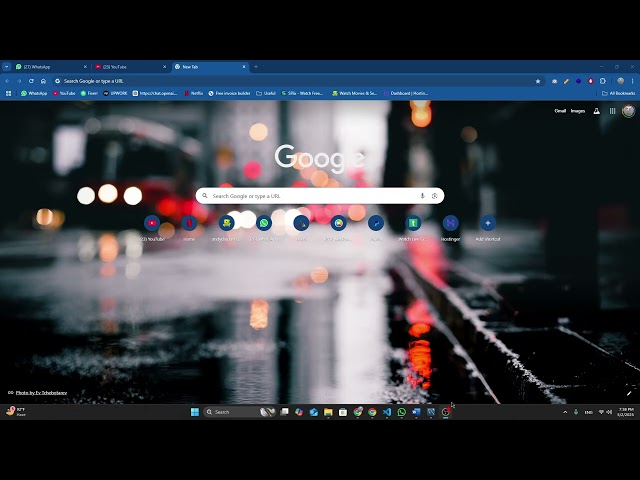This screenshot has height=480, width=640.
Task: Click the voice search microphone icon
Action: pyautogui.click(x=423, y=196)
